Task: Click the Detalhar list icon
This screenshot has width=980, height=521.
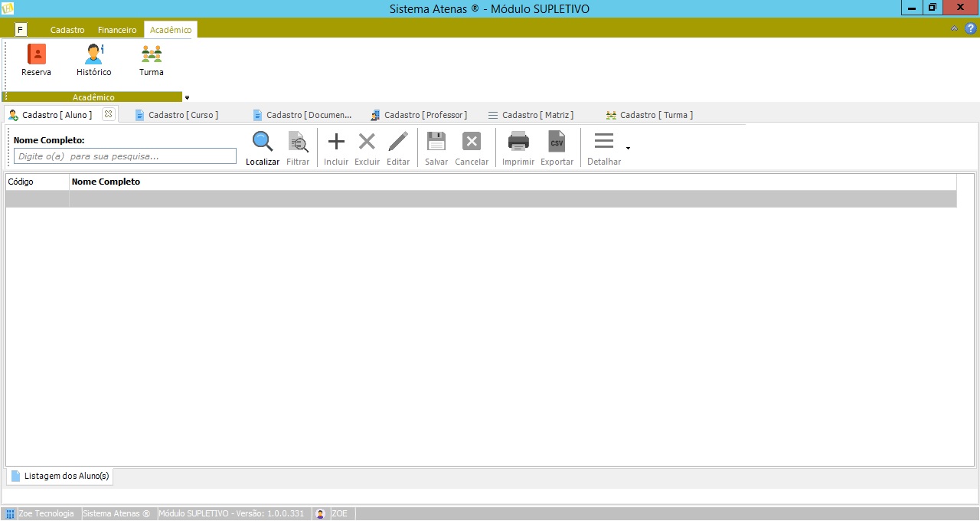Action: pyautogui.click(x=604, y=142)
